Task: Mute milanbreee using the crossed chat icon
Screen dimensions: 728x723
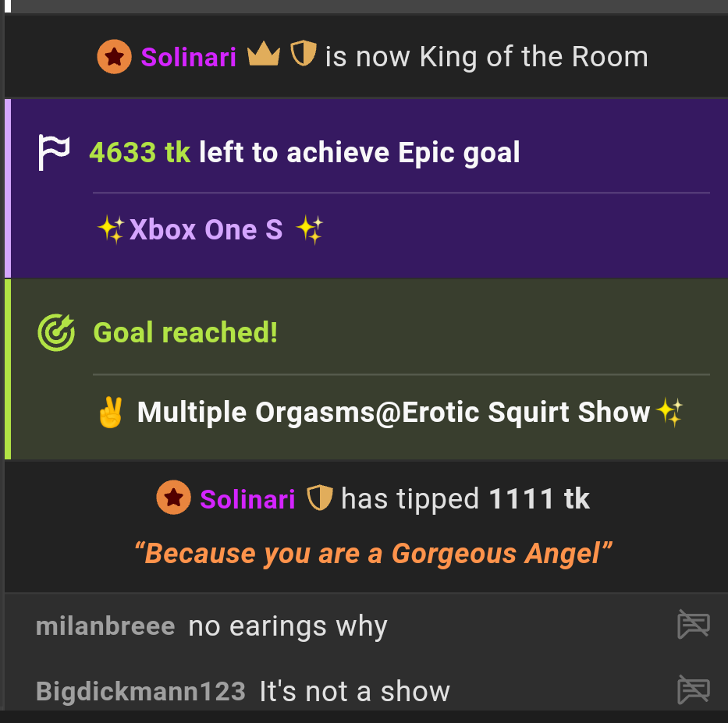Action: point(694,624)
